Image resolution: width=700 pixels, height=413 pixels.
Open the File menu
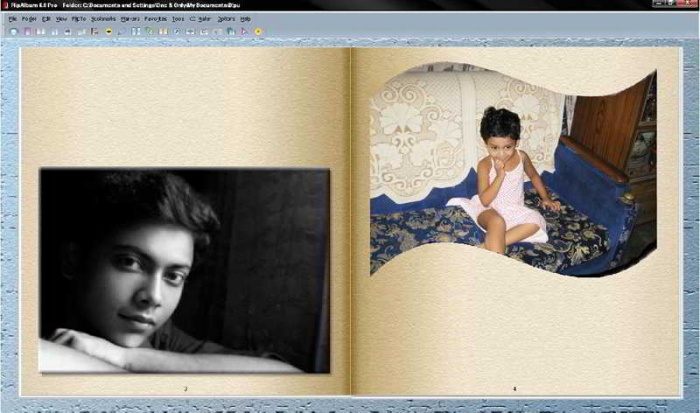[12, 19]
